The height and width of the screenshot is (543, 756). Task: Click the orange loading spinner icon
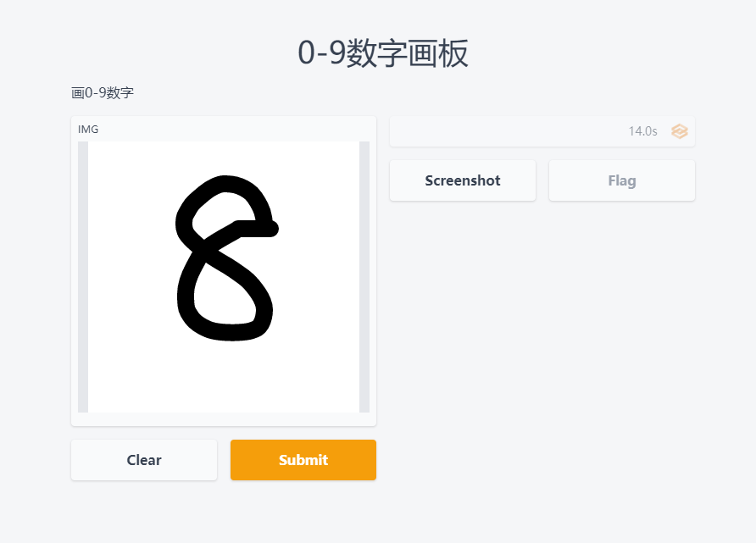tap(680, 131)
